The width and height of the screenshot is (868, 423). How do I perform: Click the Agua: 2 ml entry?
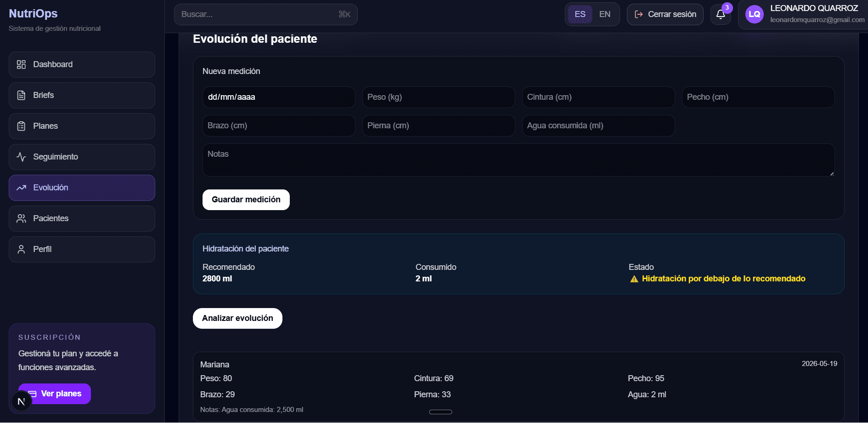647,394
